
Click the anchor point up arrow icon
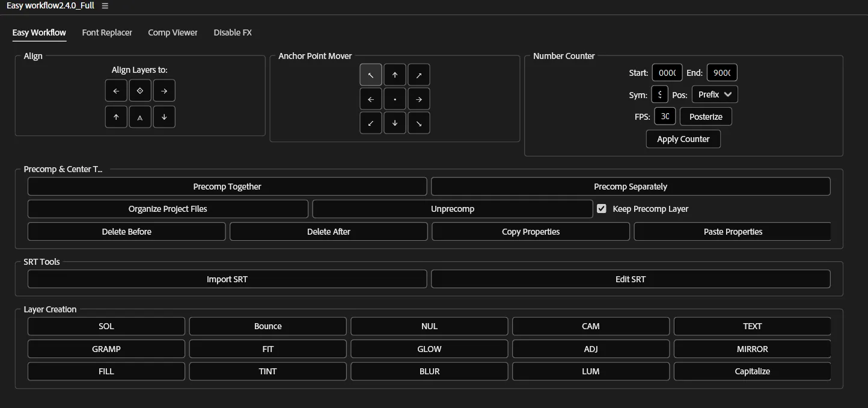pos(395,74)
